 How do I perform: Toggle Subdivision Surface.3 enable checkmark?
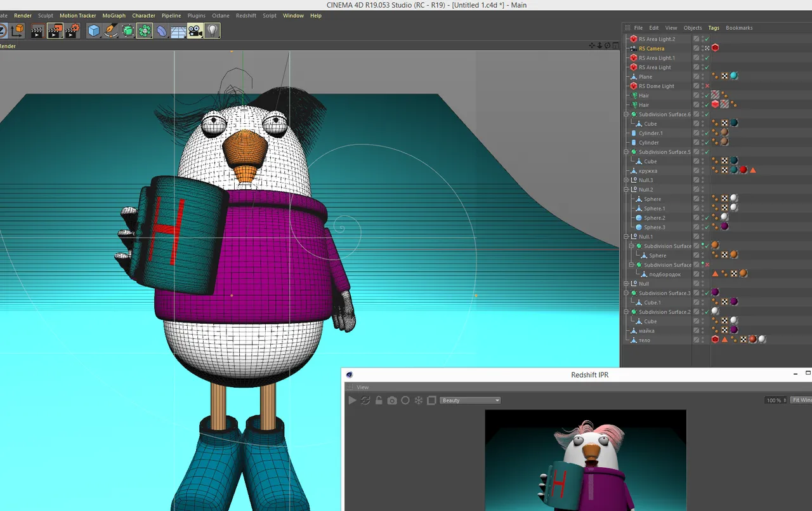point(707,293)
